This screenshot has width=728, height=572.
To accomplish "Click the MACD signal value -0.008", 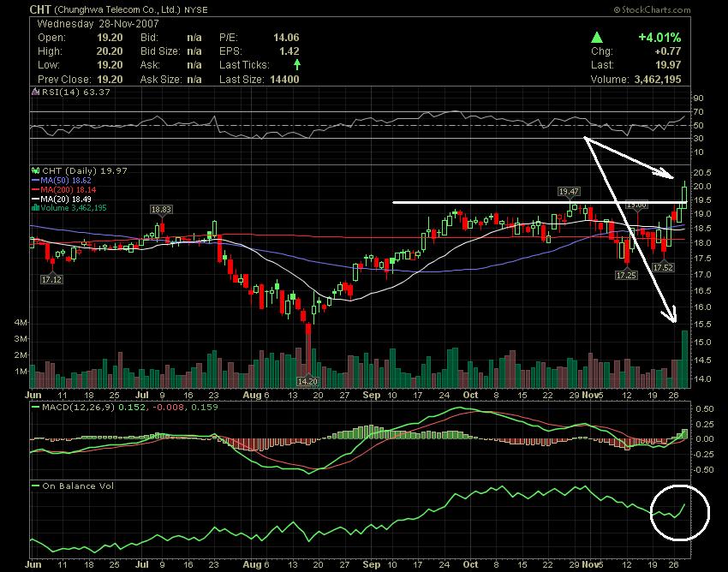I will point(168,408).
